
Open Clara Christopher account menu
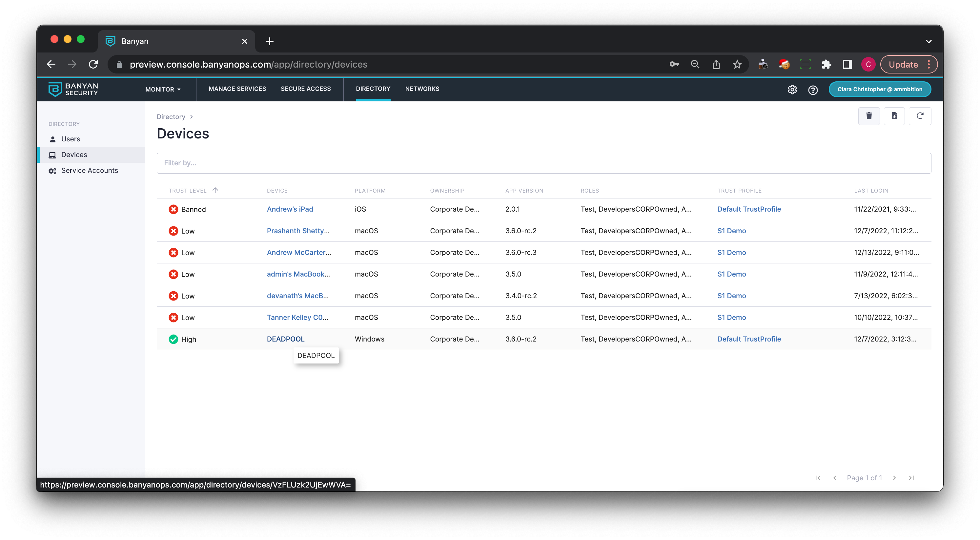pyautogui.click(x=880, y=90)
